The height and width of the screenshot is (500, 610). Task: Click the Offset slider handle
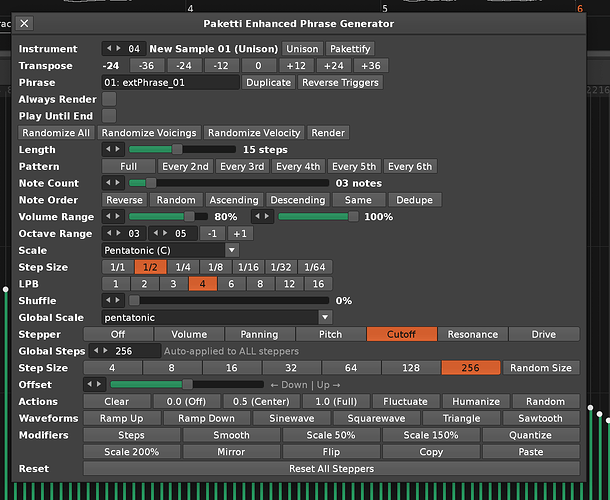point(188,384)
